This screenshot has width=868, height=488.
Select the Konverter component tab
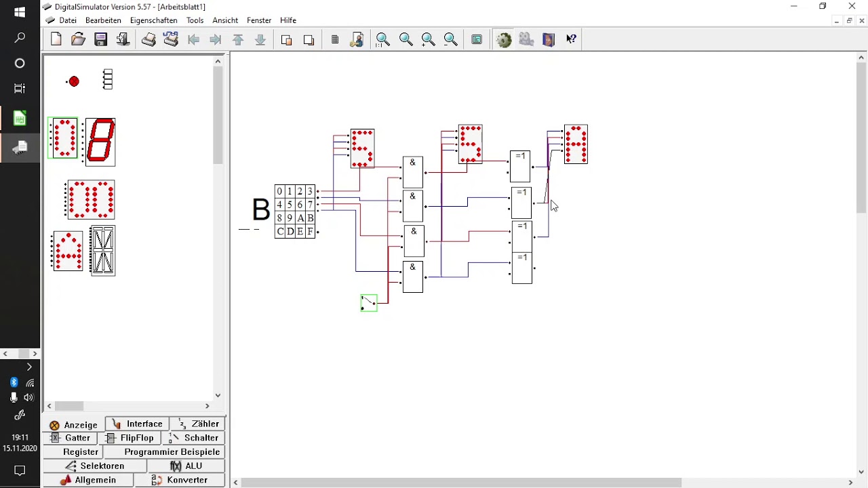pyautogui.click(x=180, y=480)
